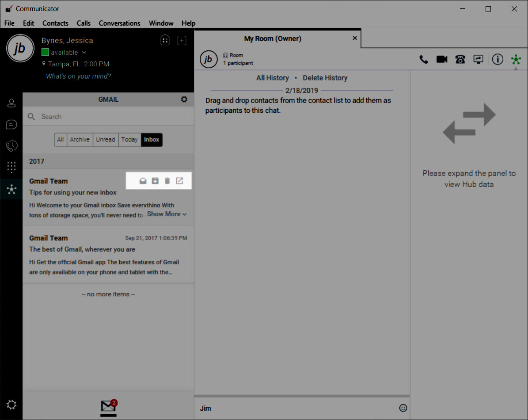Image resolution: width=528 pixels, height=420 pixels.
Task: Toggle the green Hub panel icon
Action: (516, 60)
